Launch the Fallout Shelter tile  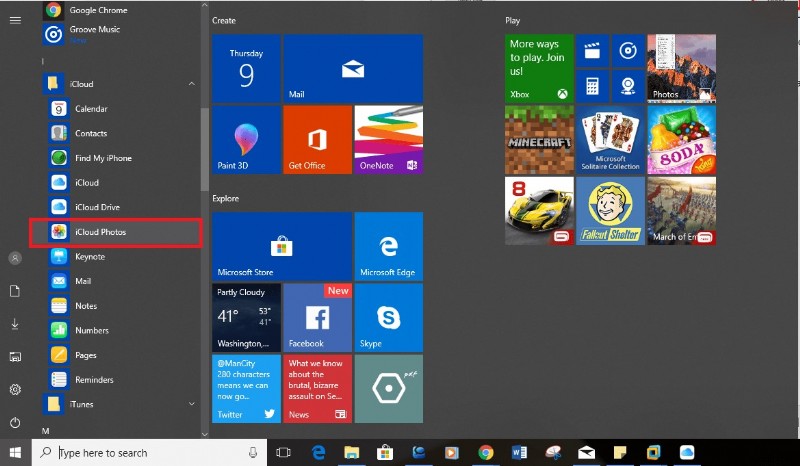point(610,211)
